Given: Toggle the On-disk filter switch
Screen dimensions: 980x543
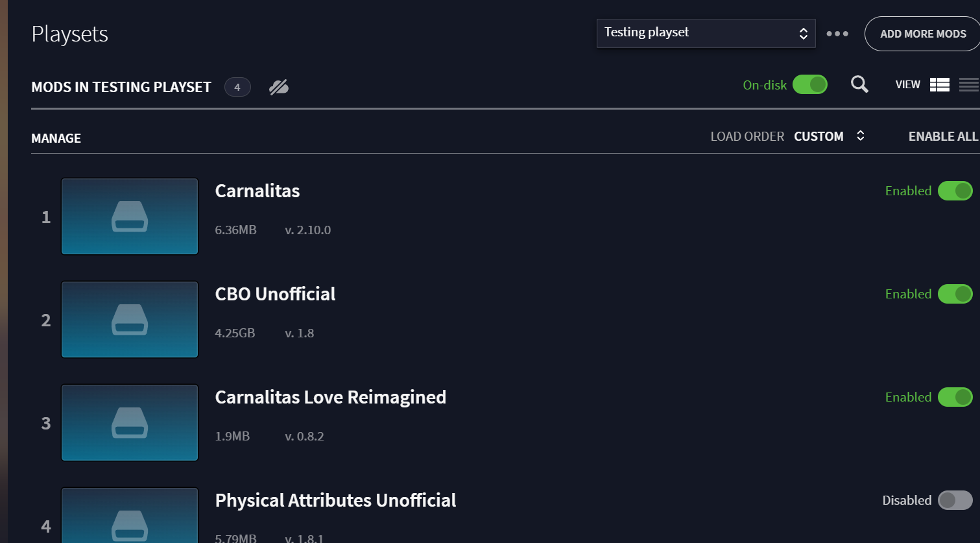Looking at the screenshot, I should [x=810, y=85].
